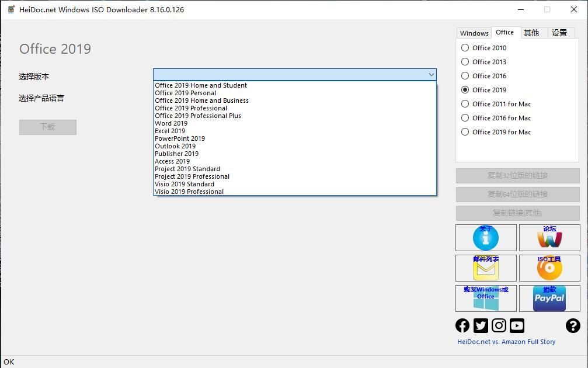Open the About info icon
The width and height of the screenshot is (588, 368).
[486, 238]
